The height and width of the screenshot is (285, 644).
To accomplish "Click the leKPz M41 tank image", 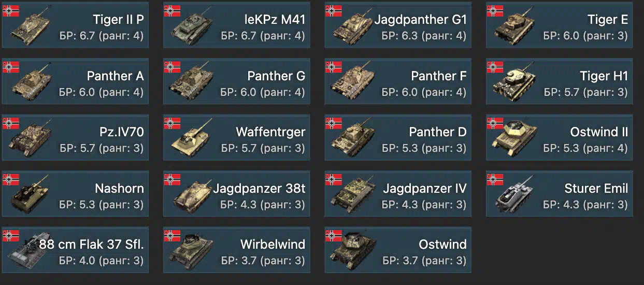I will pyautogui.click(x=193, y=27).
